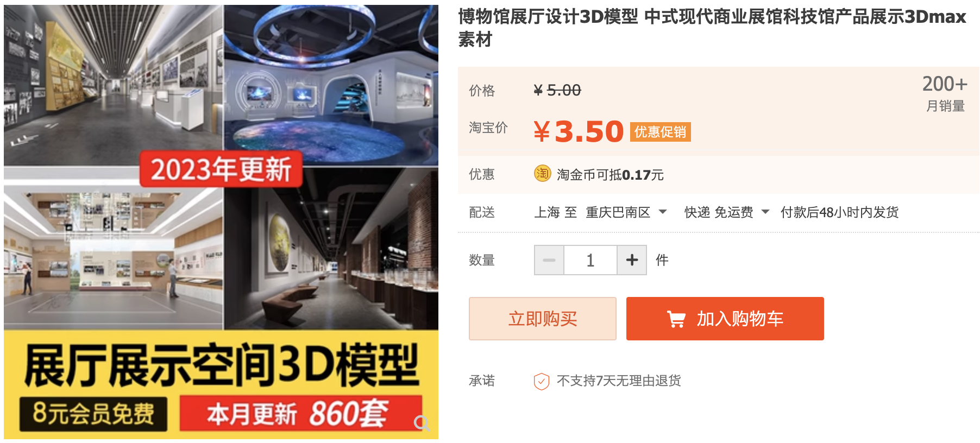Click the magnifier icon on product image

(x=422, y=422)
